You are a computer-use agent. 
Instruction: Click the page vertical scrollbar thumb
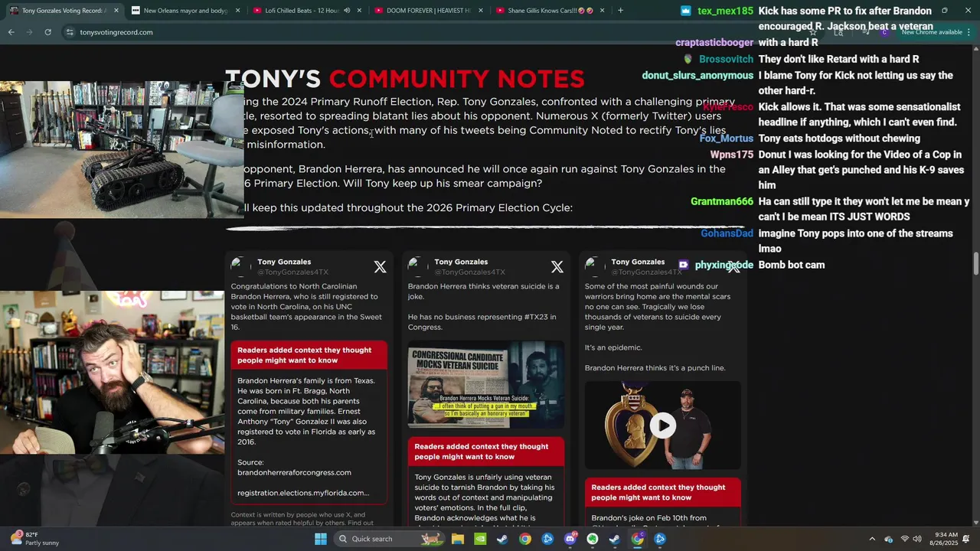[x=975, y=263]
